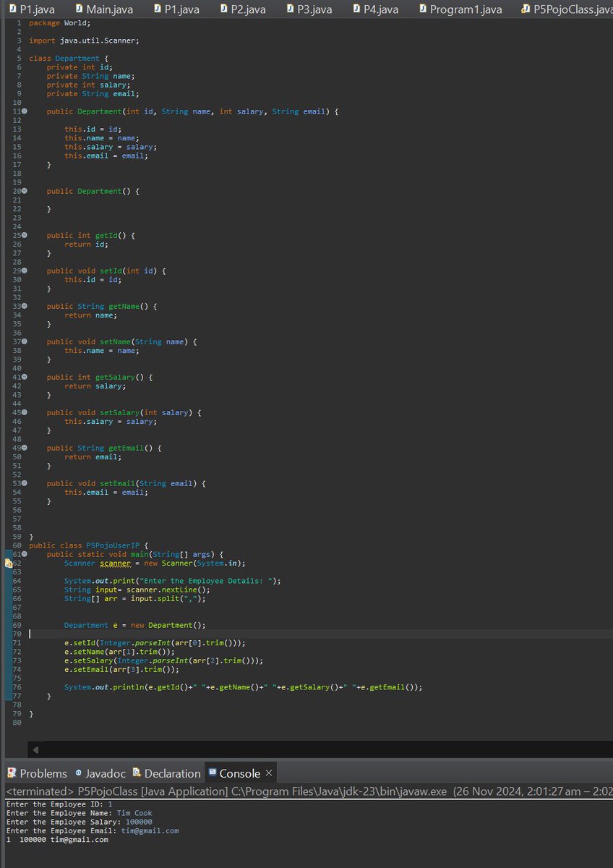Collapse the parameterized Department constructor on line 11
This screenshot has width=613, height=868.
(x=25, y=111)
